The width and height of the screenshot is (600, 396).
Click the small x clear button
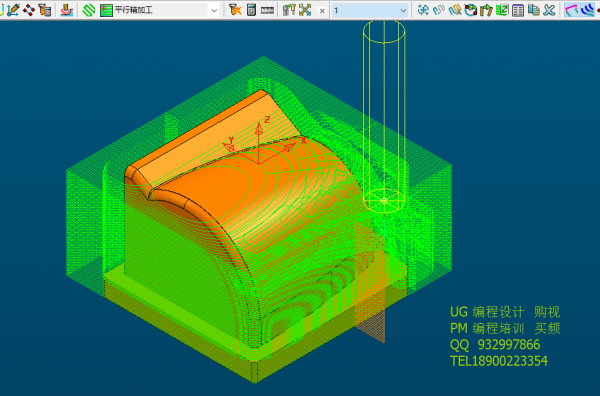coord(322,11)
